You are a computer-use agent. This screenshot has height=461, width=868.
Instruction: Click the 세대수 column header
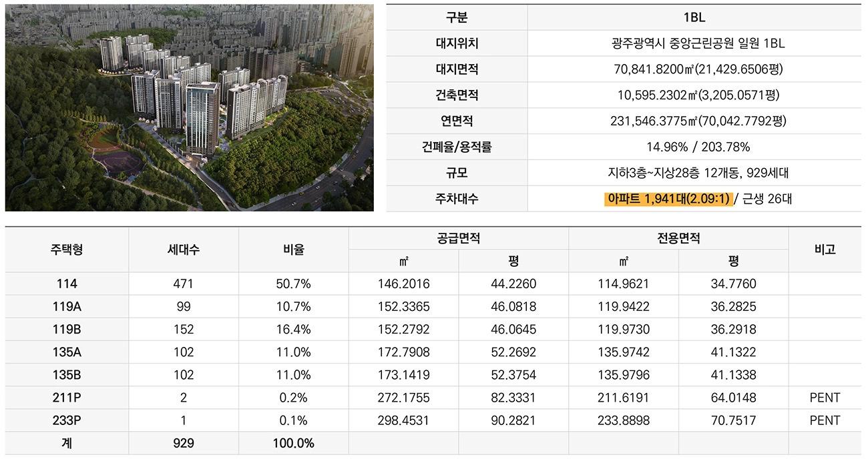[x=183, y=250]
